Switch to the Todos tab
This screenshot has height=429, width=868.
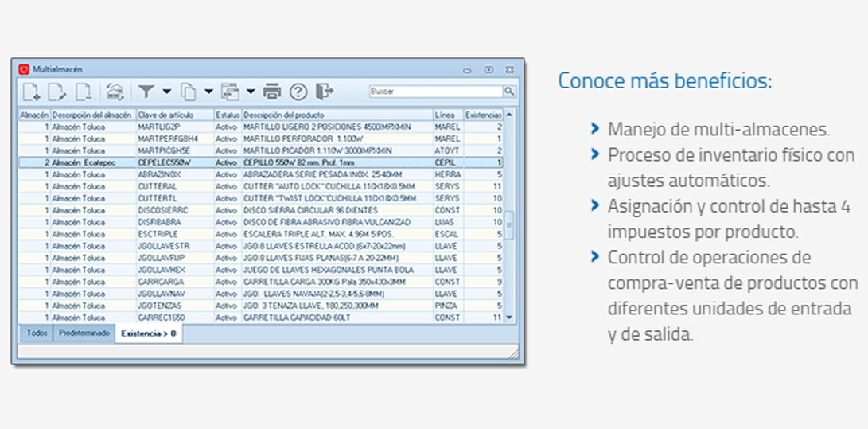click(36, 333)
